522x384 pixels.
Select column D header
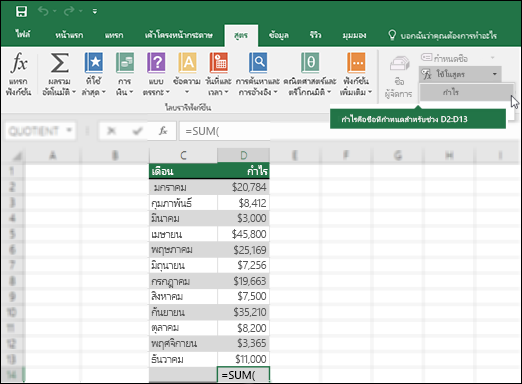(244, 155)
